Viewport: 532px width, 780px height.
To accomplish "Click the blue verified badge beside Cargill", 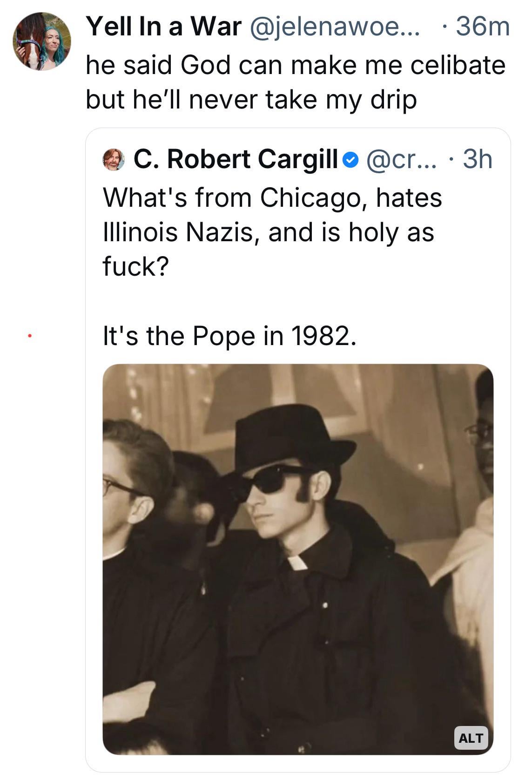I will 350,160.
